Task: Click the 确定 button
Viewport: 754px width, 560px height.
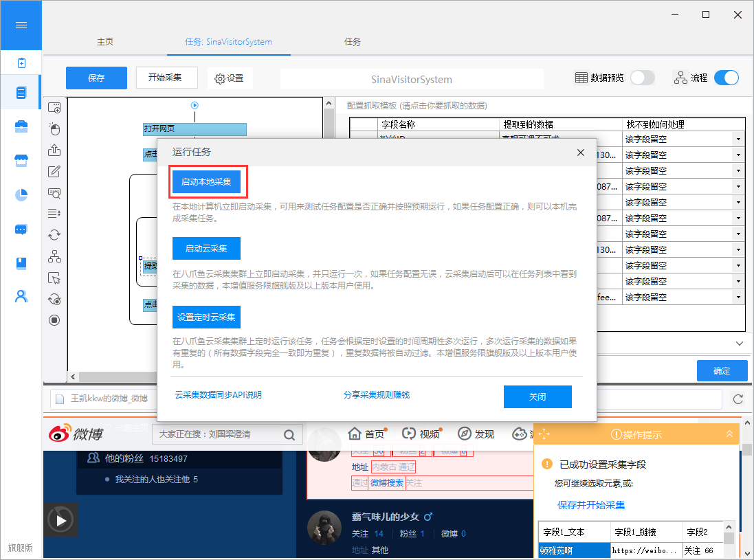Action: [722, 370]
